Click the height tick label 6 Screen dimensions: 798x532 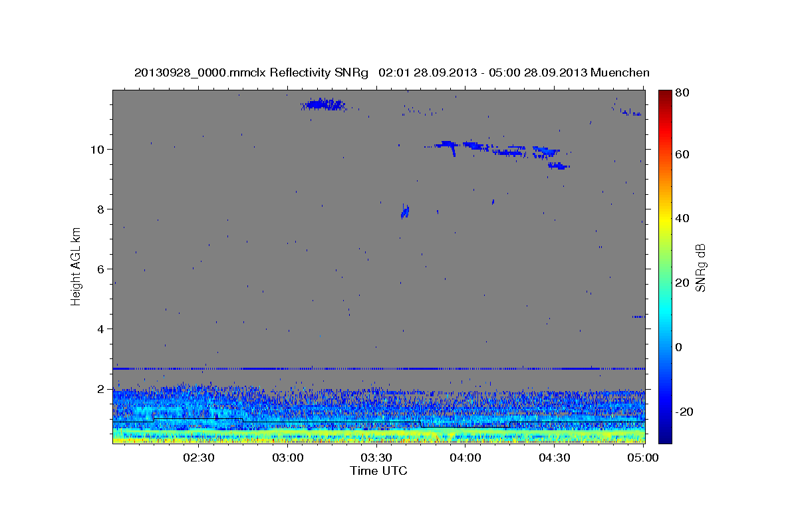pyautogui.click(x=101, y=269)
